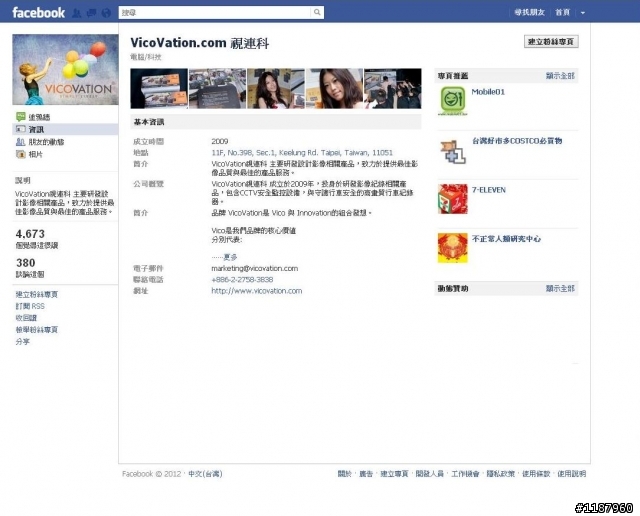Click 顯示全部 next to 專頁推薦
640x516 pixels.
click(x=560, y=76)
